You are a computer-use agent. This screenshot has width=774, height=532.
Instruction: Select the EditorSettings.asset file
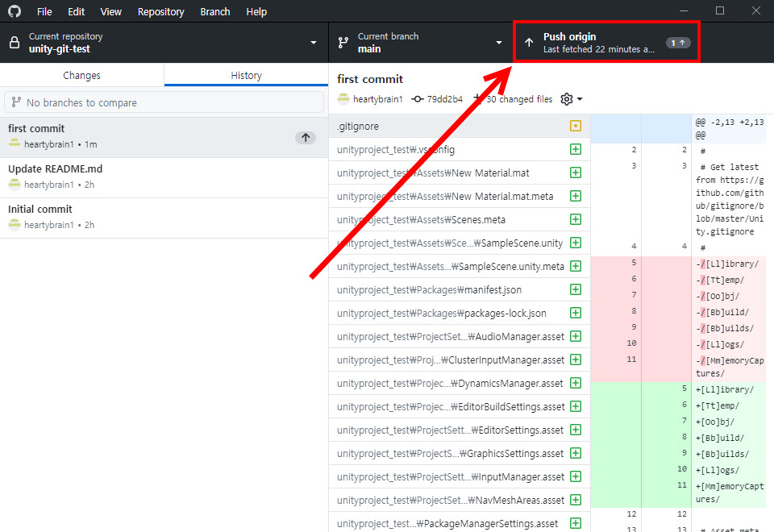[459, 430]
